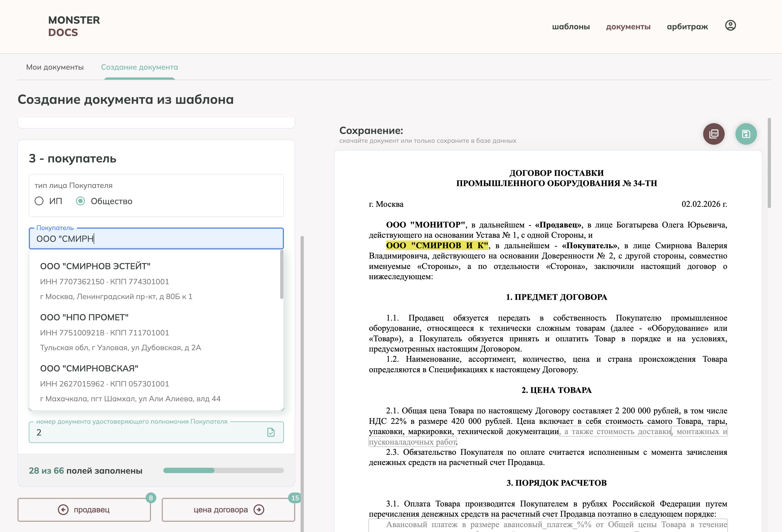Screen dimensions: 782x532
Task: Click the badge 15 on the цена договора button
Action: (295, 498)
